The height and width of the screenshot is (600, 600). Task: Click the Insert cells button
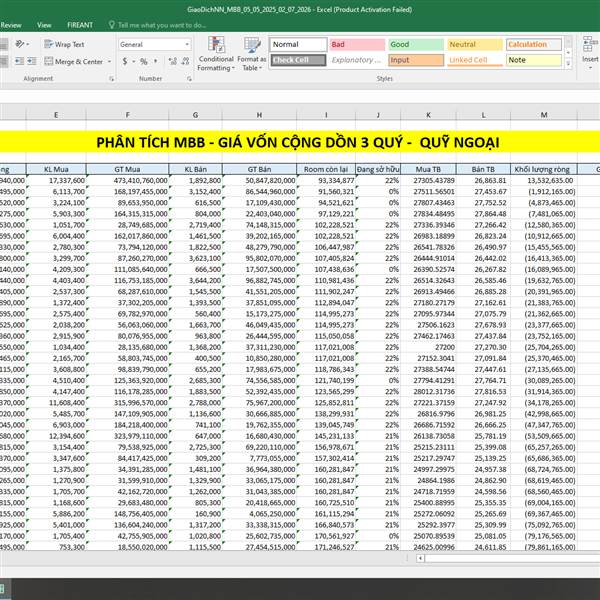click(590, 52)
